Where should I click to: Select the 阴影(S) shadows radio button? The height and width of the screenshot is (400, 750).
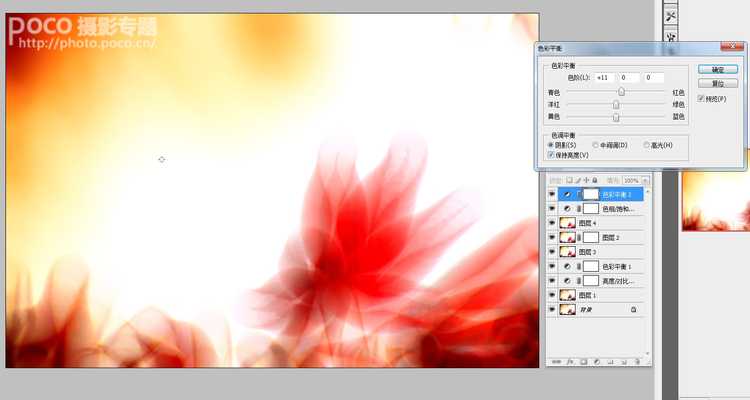[551, 145]
